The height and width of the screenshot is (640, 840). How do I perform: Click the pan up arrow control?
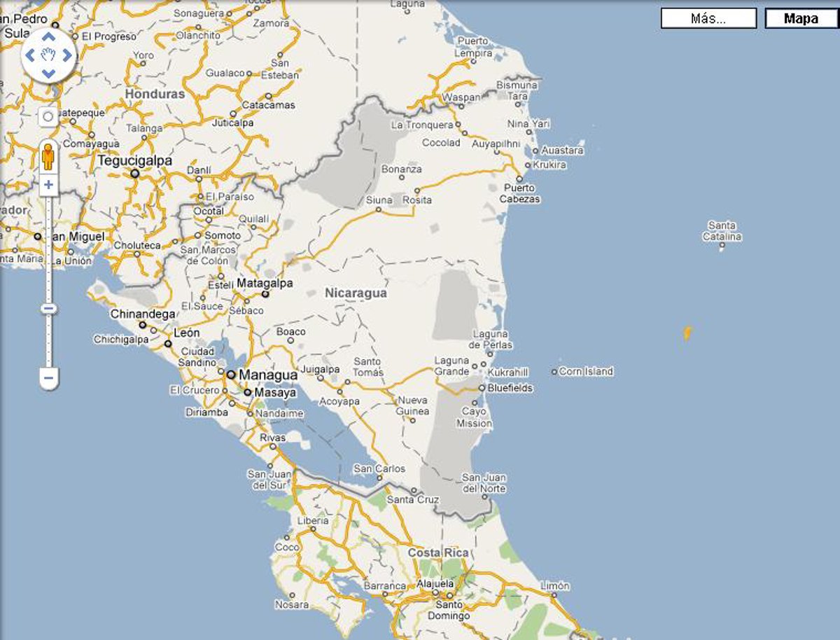(49, 37)
